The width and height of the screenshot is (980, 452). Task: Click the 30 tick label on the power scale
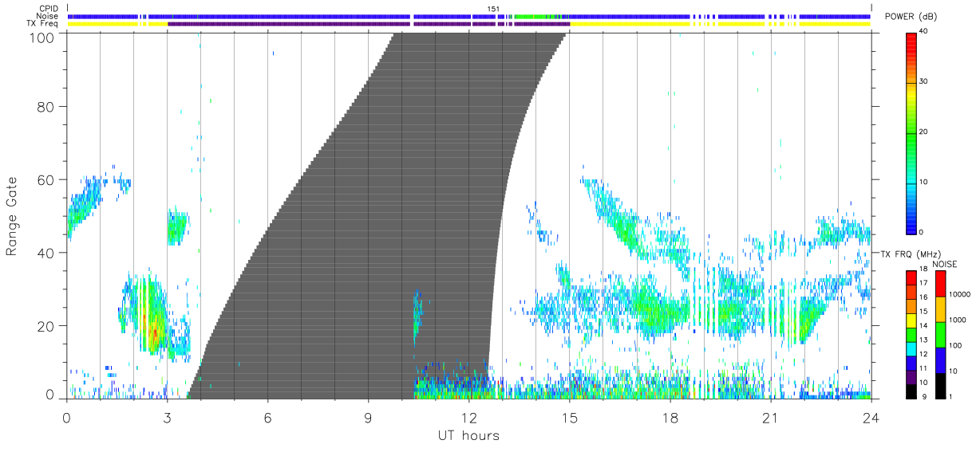point(923,81)
